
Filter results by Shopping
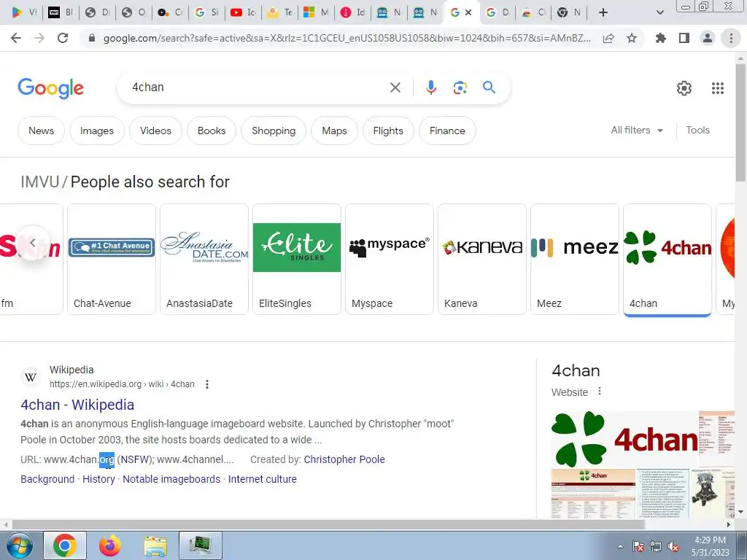point(274,131)
